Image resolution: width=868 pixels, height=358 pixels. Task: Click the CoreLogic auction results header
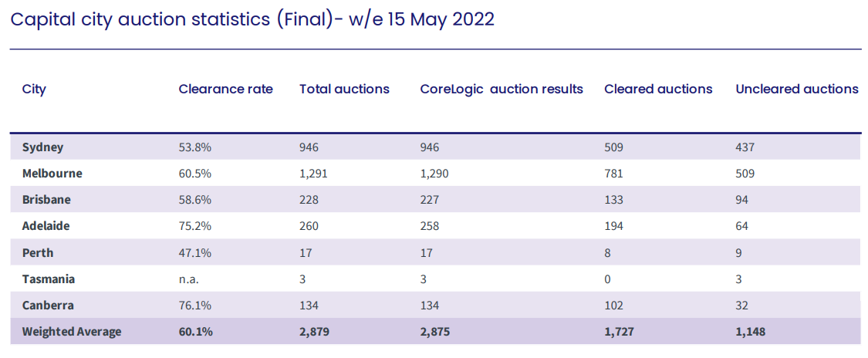click(x=502, y=89)
